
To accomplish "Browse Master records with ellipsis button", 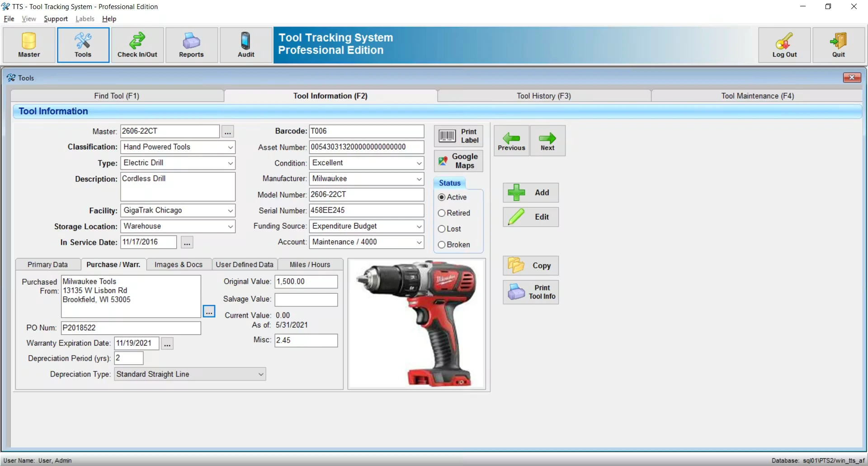I will [x=228, y=132].
